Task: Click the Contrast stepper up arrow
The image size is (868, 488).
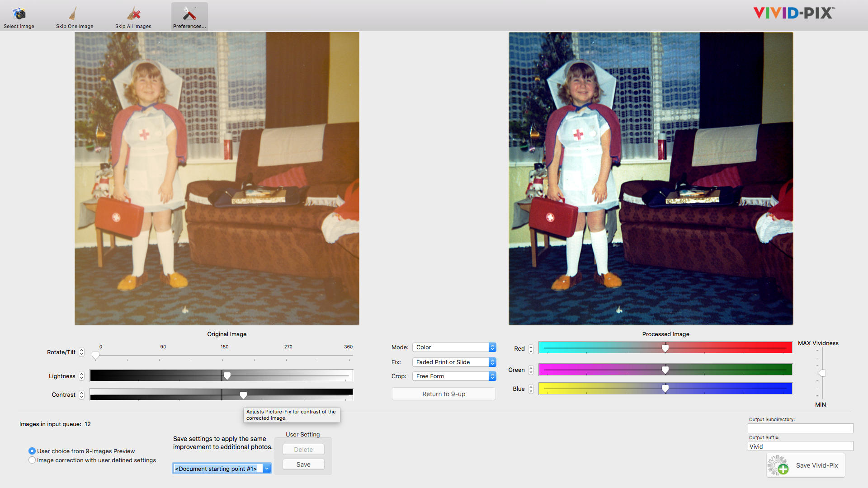Action: click(x=84, y=393)
